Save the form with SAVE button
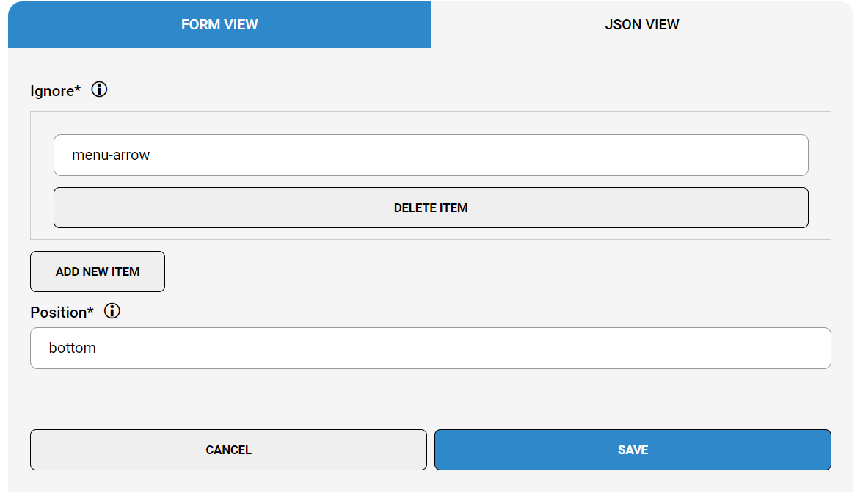Image resolution: width=863 pixels, height=504 pixels. (633, 450)
